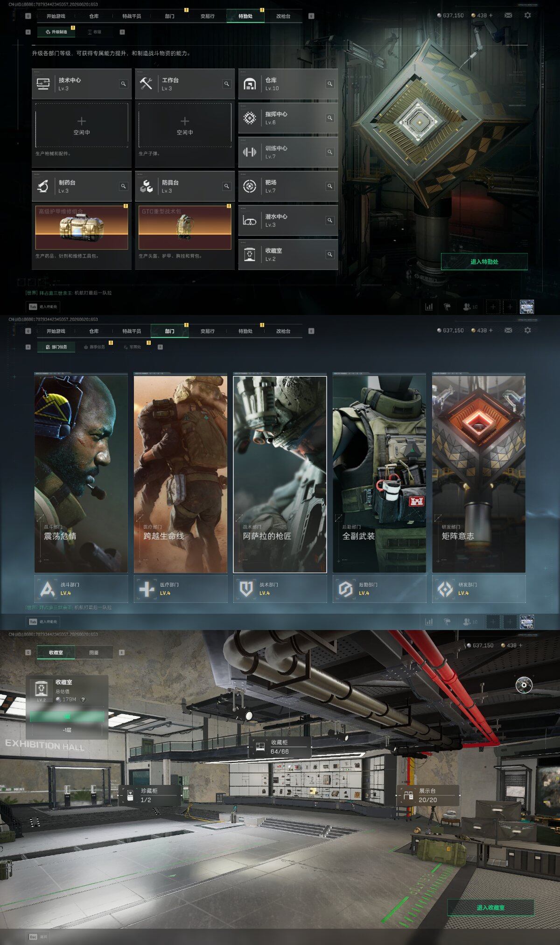Click the magnifier on 靶场 card
Screen dimensions: 560x945
pos(329,186)
